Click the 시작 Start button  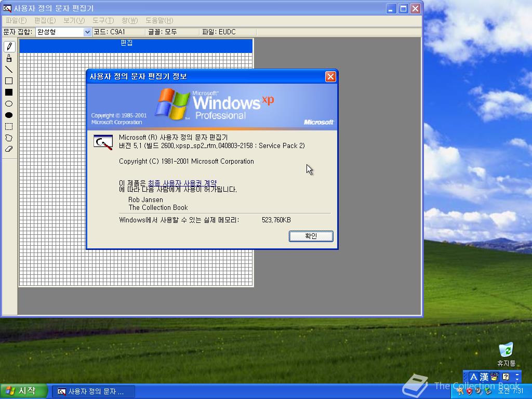tap(23, 391)
